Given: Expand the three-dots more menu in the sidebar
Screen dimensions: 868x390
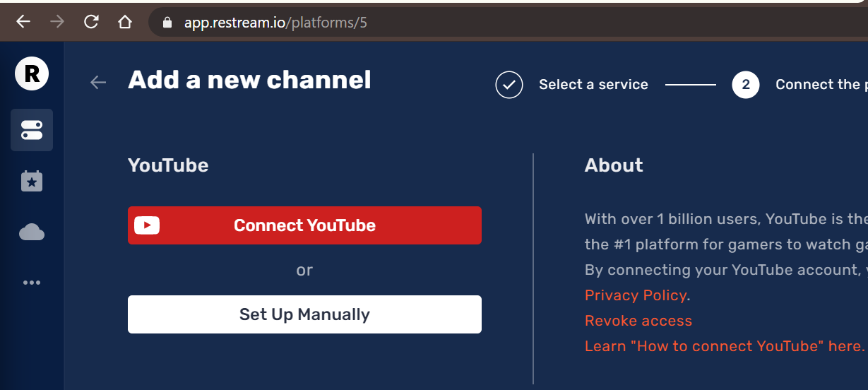Looking at the screenshot, I should coord(32,283).
